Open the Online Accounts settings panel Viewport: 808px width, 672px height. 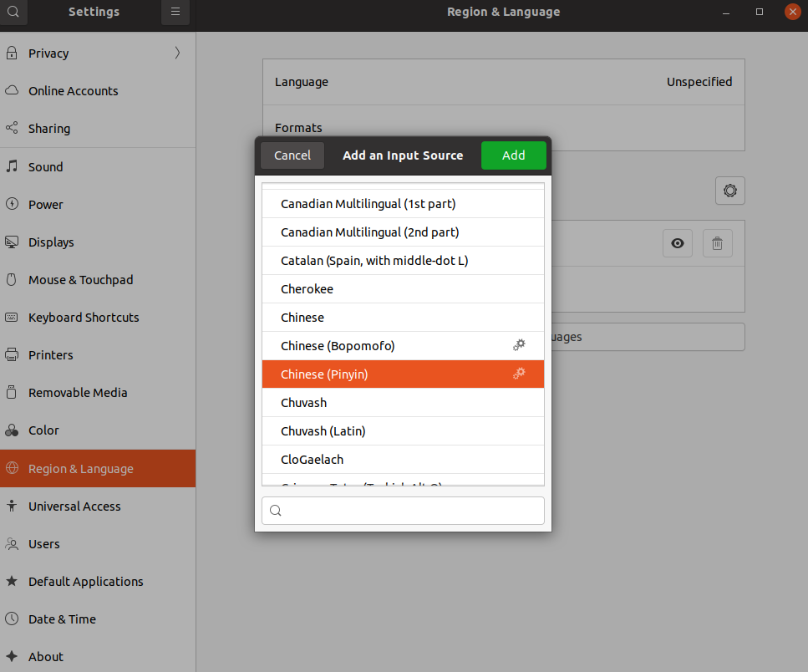point(98,91)
